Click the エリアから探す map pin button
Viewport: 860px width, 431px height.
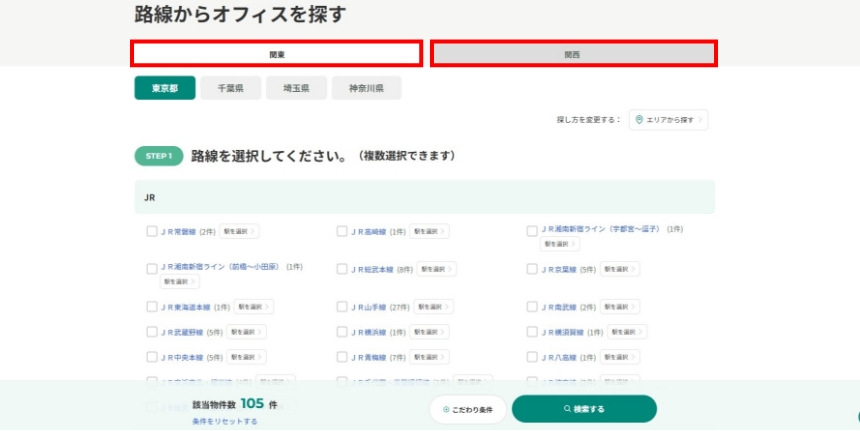pyautogui.click(x=669, y=120)
